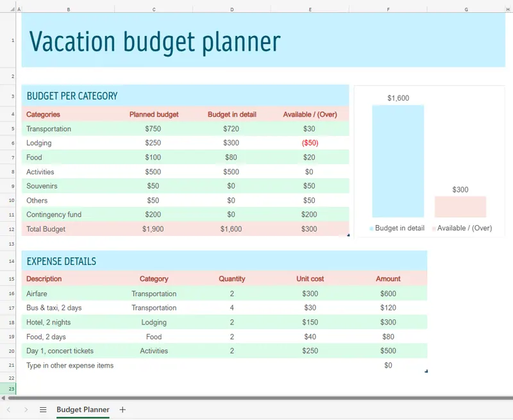Click the previous sheet arrow
Image resolution: width=513 pixels, height=420 pixels.
8,410
